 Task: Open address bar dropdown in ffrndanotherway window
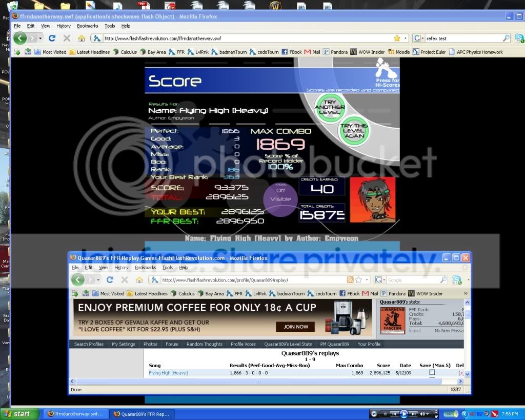tap(406, 38)
